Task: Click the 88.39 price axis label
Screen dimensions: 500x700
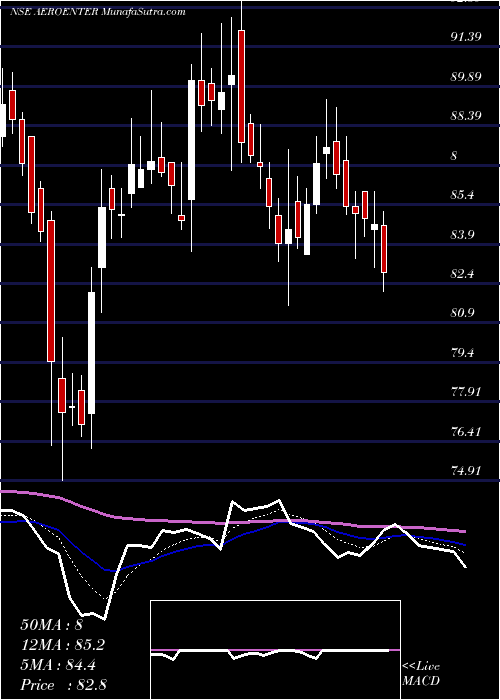Action: (x=466, y=116)
